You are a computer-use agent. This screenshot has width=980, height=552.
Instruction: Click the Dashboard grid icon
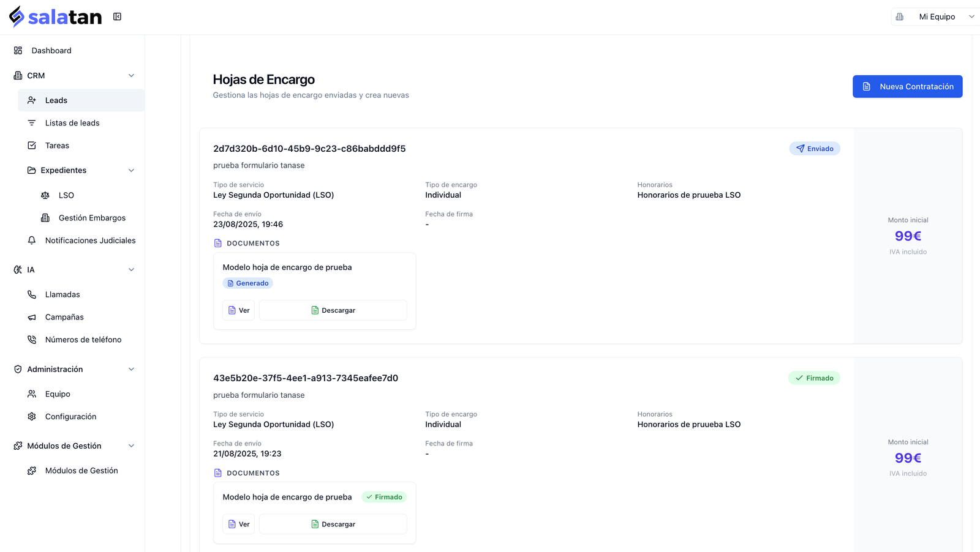18,50
